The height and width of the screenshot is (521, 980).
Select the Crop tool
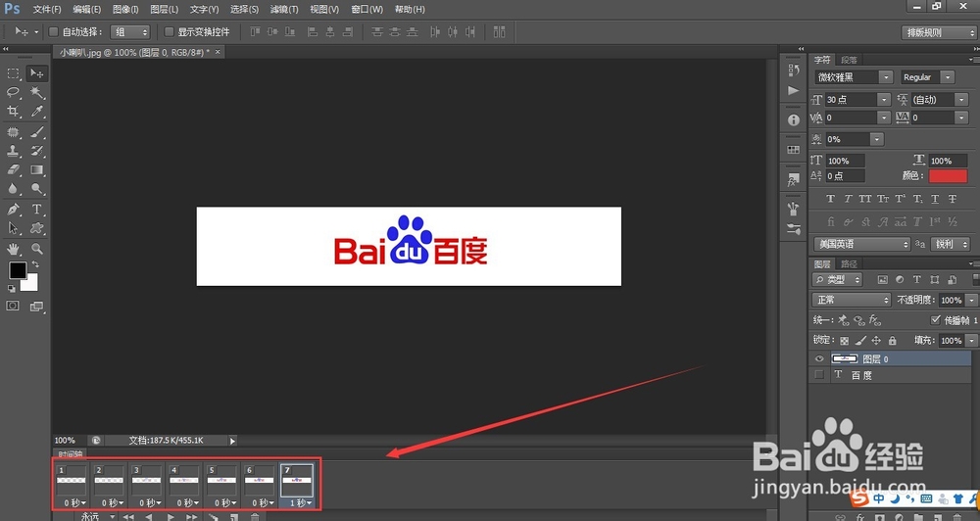13,112
